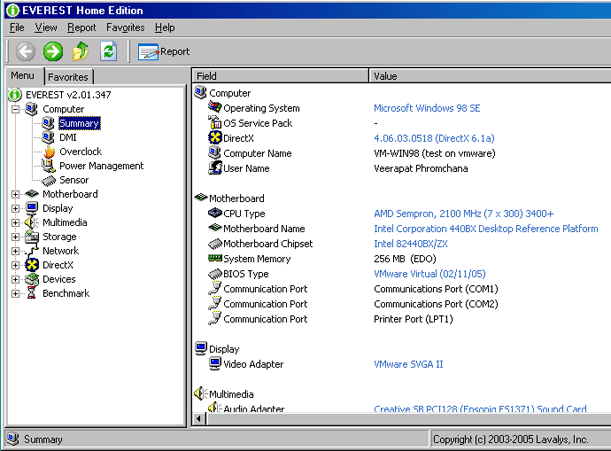Click the System Memory row icon
The width and height of the screenshot is (611, 451).
(215, 258)
